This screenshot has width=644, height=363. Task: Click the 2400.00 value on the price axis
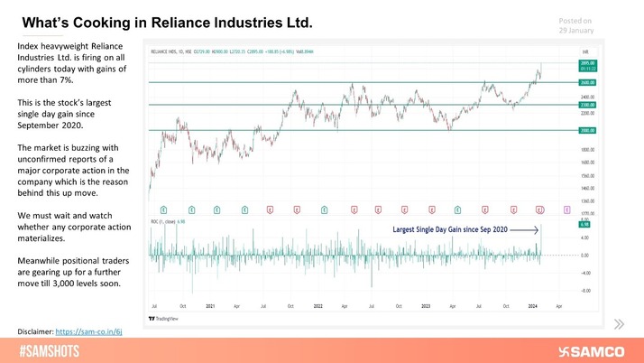point(587,97)
